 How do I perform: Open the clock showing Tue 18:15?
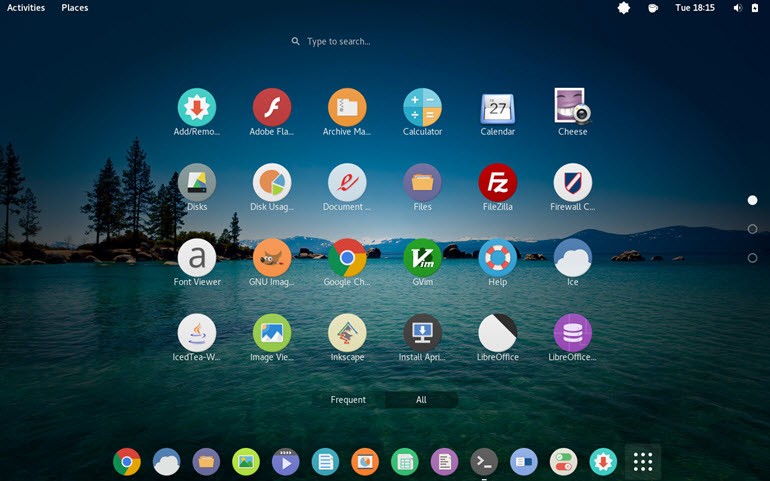(695, 7)
